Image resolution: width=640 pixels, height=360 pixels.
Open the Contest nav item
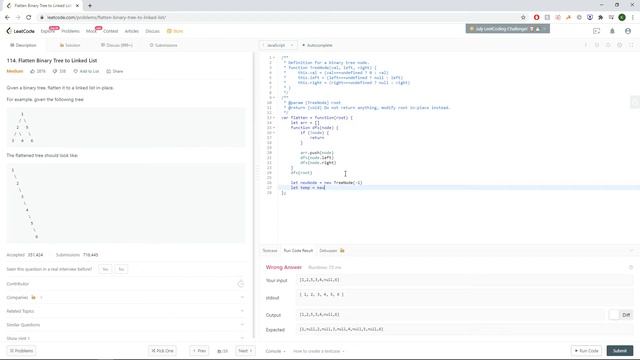[110, 31]
